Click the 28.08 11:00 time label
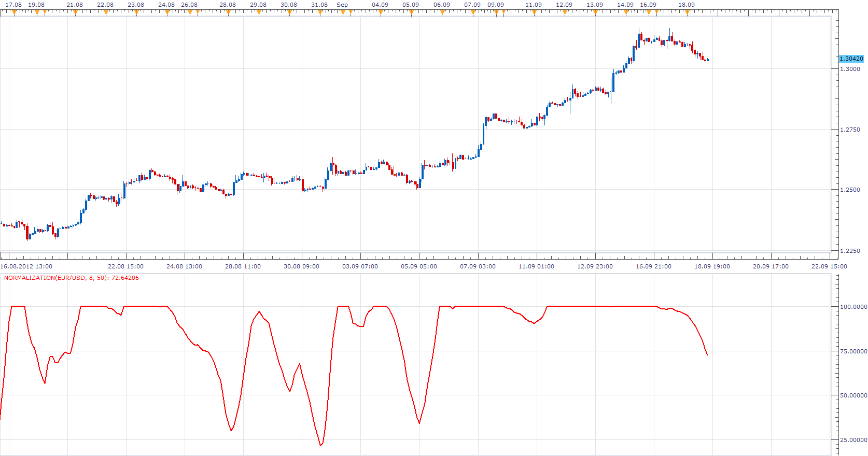Viewport: 868px width, 456px height. pyautogui.click(x=243, y=266)
